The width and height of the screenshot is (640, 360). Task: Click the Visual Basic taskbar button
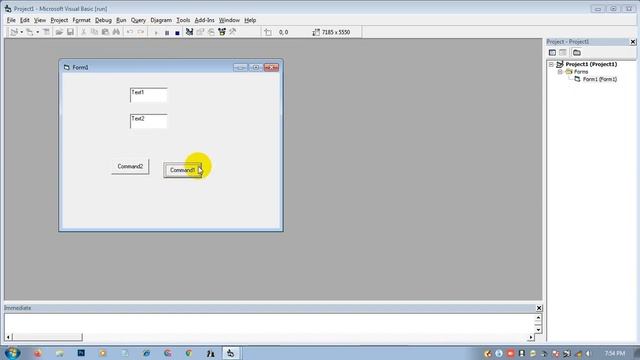click(x=231, y=353)
